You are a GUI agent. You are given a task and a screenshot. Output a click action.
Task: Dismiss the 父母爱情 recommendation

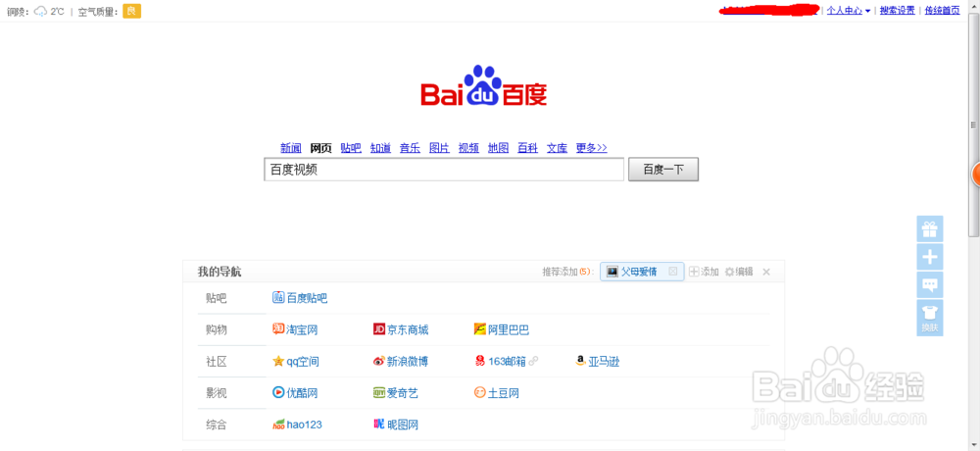pyautogui.click(x=673, y=272)
